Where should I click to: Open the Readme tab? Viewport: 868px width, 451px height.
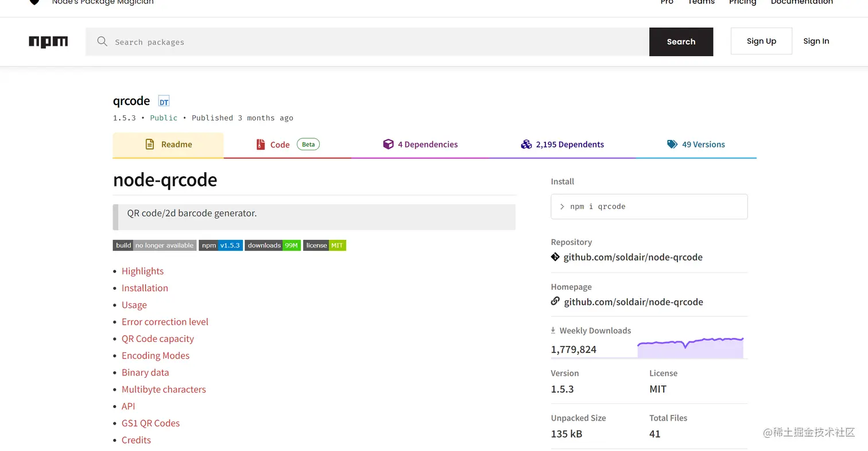tap(168, 145)
